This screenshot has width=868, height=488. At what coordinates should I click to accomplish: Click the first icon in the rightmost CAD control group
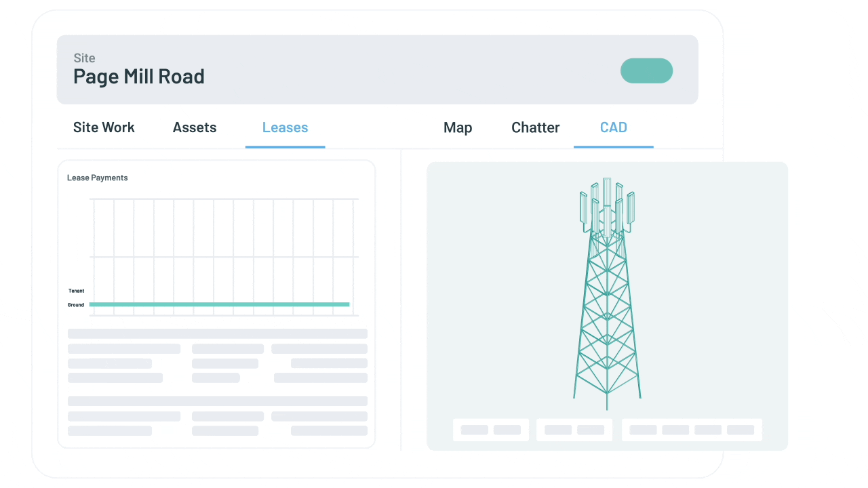(643, 430)
